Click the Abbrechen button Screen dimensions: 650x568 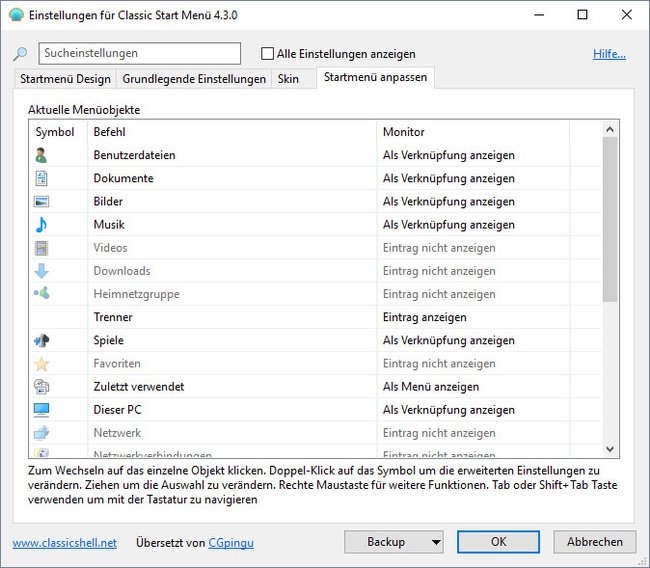tap(594, 542)
